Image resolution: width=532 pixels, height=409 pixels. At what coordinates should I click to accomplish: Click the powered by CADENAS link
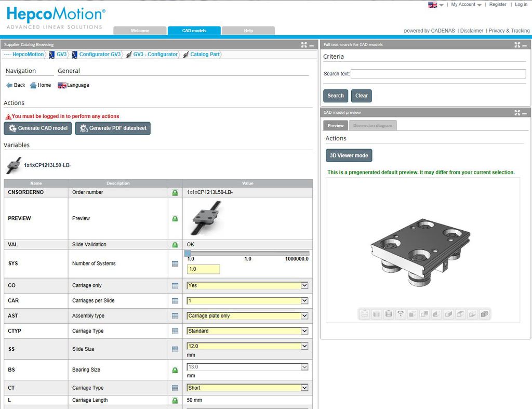pyautogui.click(x=429, y=31)
